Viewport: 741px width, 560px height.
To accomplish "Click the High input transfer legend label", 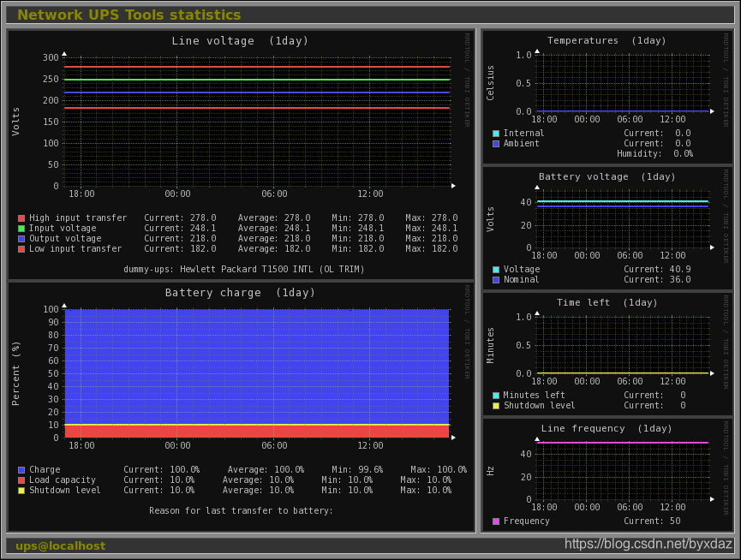I will coord(78,218).
